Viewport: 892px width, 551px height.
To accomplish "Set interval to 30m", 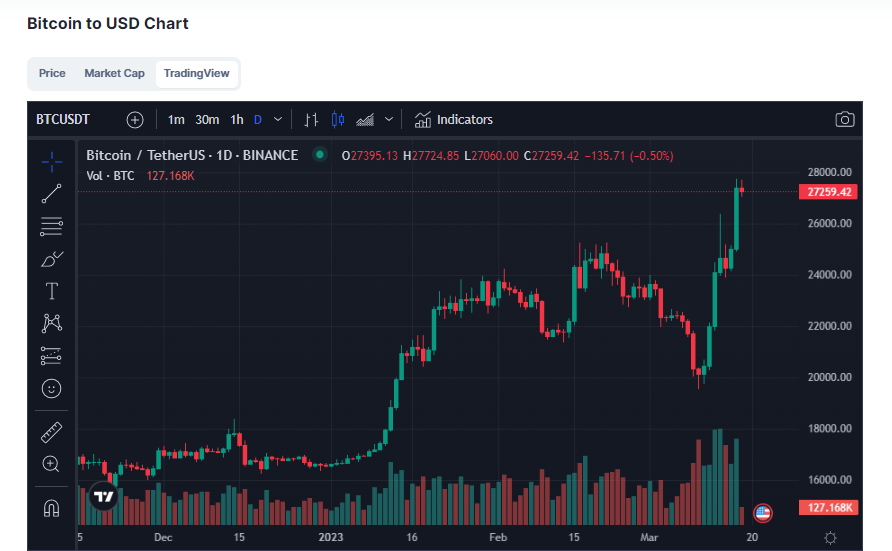I will point(207,119).
